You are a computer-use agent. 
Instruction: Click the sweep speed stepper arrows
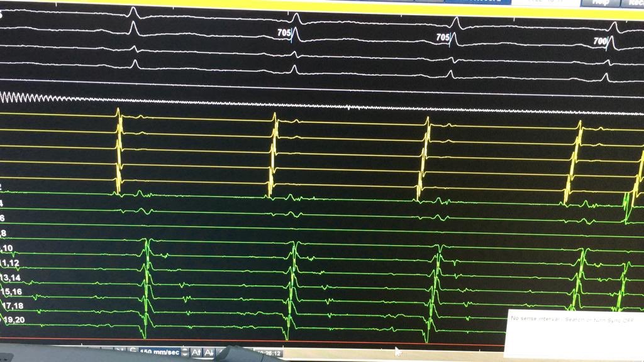pyautogui.click(x=185, y=352)
